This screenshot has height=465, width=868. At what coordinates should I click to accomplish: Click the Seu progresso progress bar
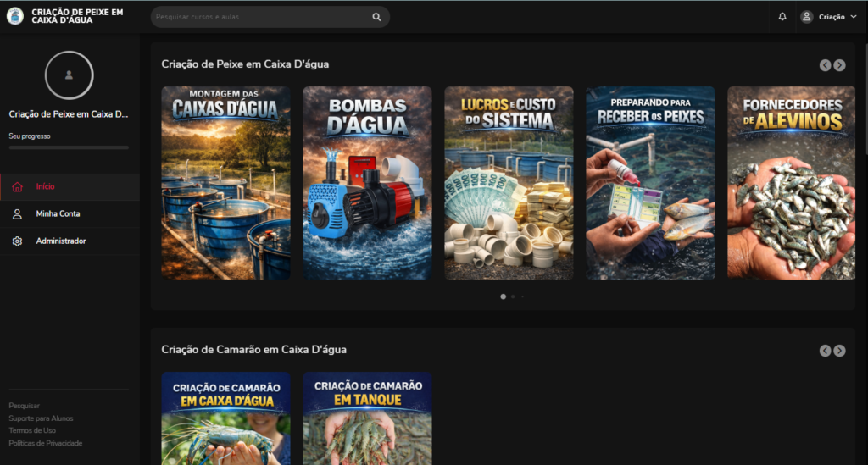(69, 147)
